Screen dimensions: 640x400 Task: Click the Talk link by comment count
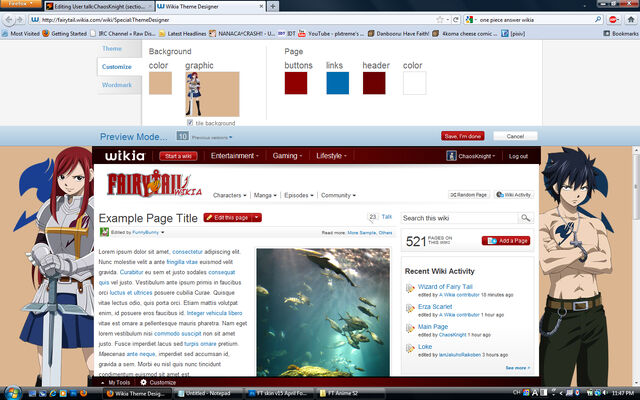[x=387, y=217]
